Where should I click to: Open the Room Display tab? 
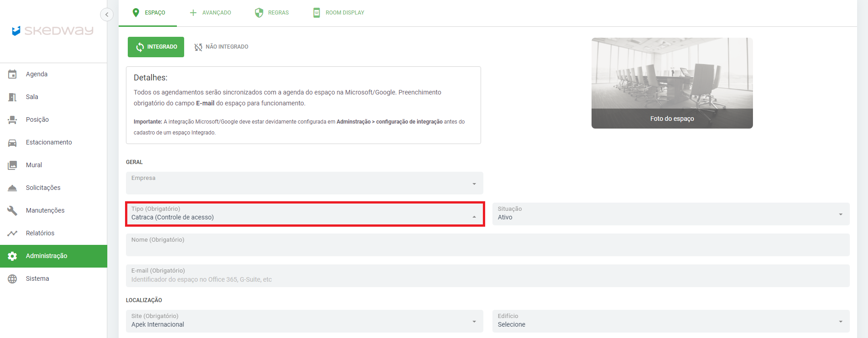339,13
